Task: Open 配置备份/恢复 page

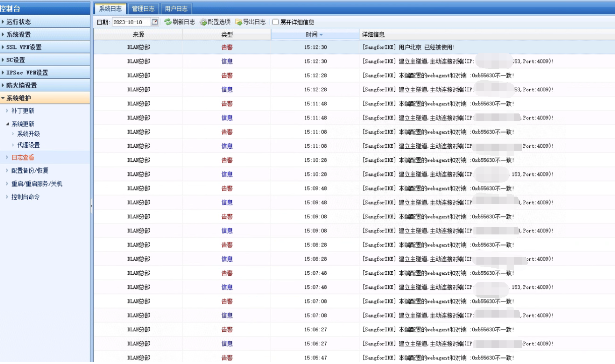Action: tap(30, 171)
